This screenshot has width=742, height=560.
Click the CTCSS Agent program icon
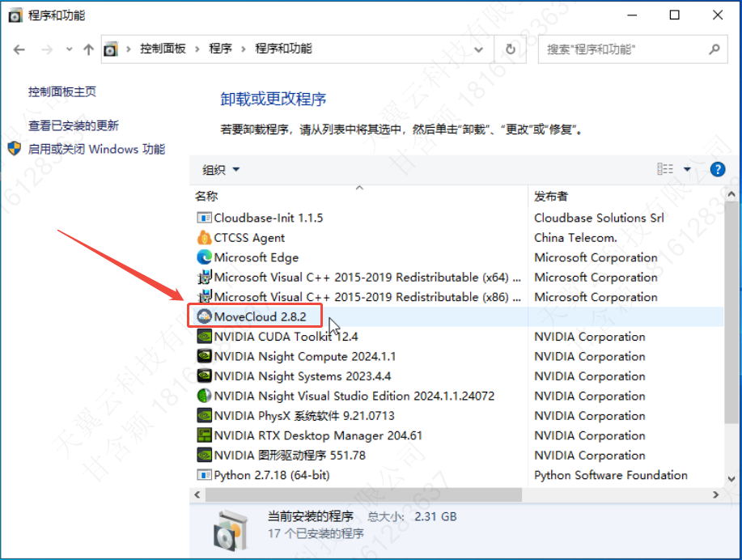tap(204, 238)
